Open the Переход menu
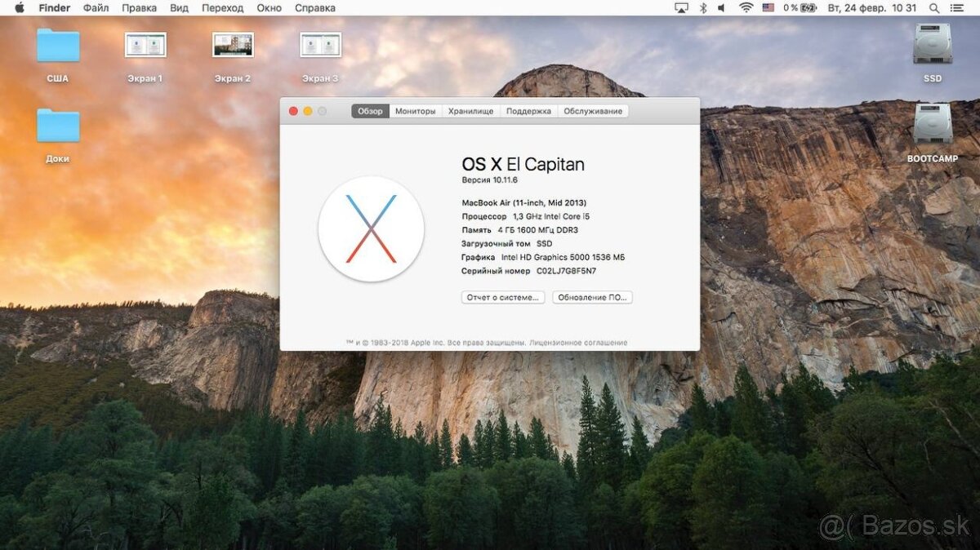Screen dimensions: 980x550 222,7
